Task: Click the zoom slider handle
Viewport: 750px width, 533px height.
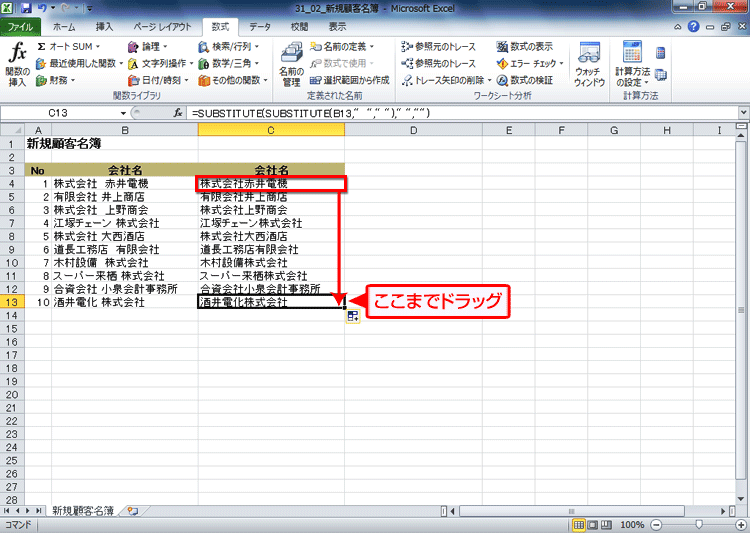Action: 699,525
